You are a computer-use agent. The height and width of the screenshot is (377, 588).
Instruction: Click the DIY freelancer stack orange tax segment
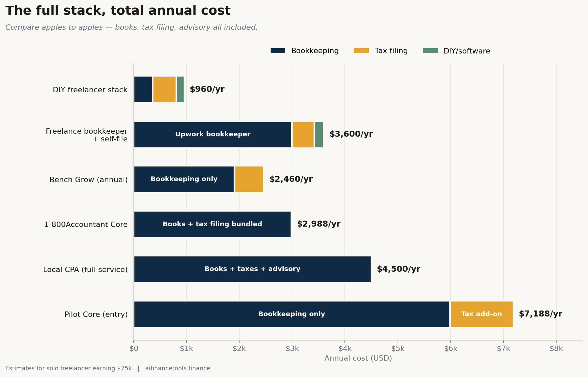[x=164, y=89]
